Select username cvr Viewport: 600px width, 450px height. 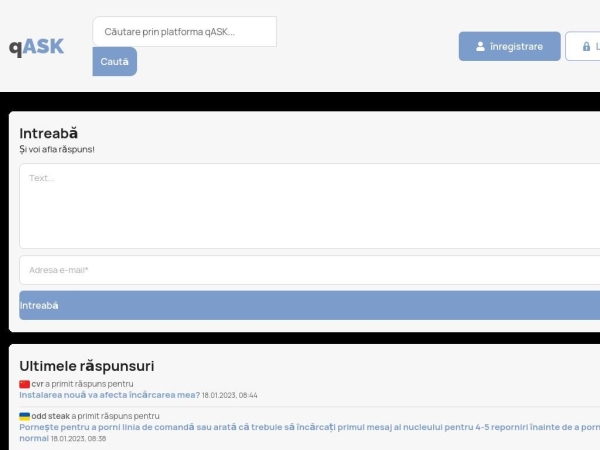(38, 384)
